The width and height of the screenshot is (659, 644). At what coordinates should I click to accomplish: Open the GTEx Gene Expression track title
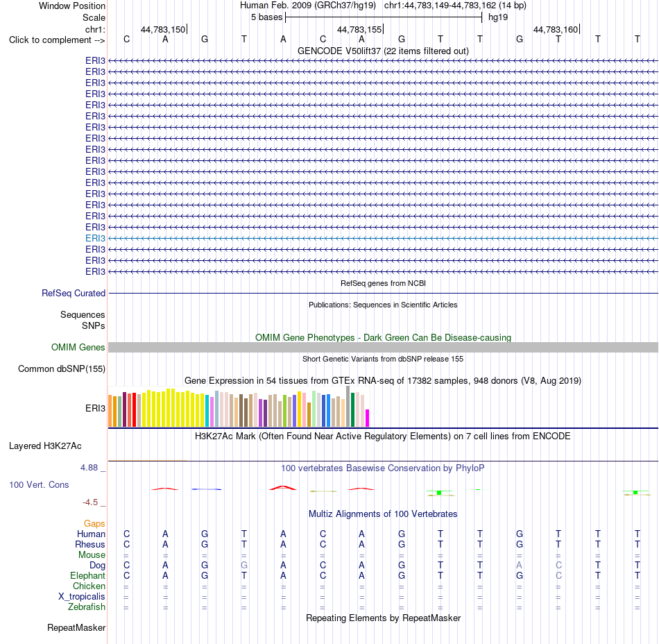pos(383,381)
